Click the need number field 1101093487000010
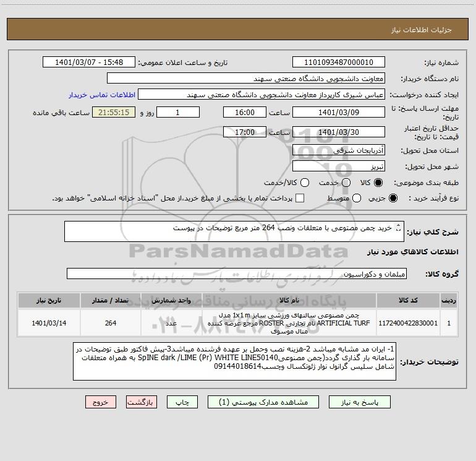476x461 pixels. pos(339,62)
